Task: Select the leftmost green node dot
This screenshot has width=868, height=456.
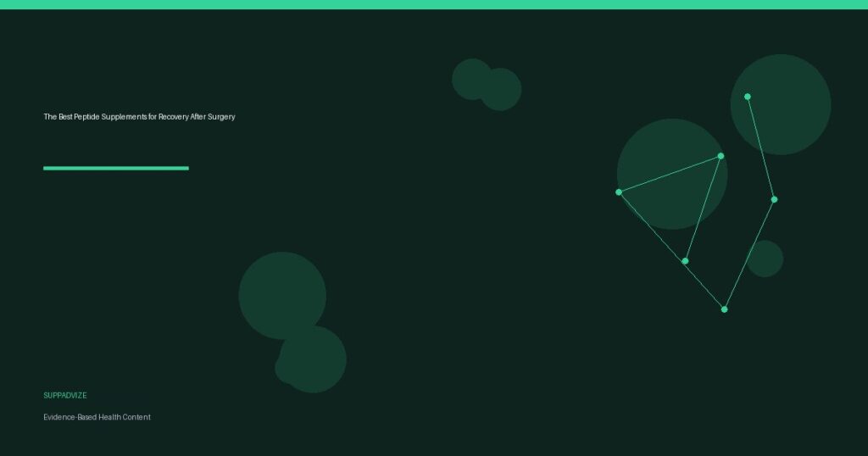Action: click(619, 192)
